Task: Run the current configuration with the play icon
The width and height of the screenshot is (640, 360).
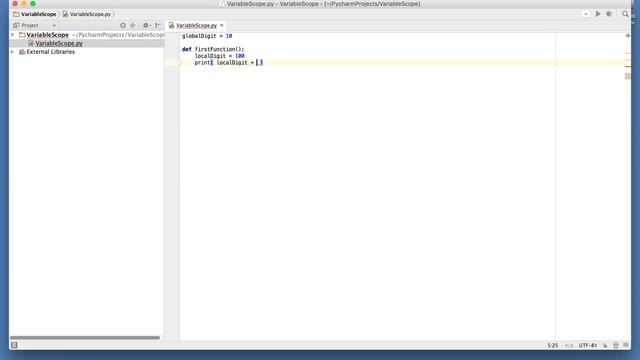Action: pyautogui.click(x=598, y=14)
